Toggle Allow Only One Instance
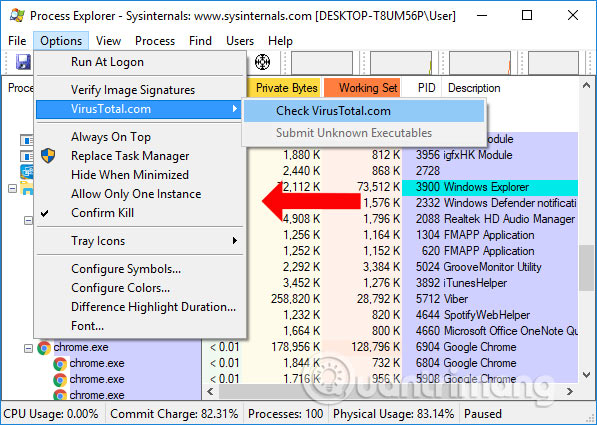 tap(139, 194)
